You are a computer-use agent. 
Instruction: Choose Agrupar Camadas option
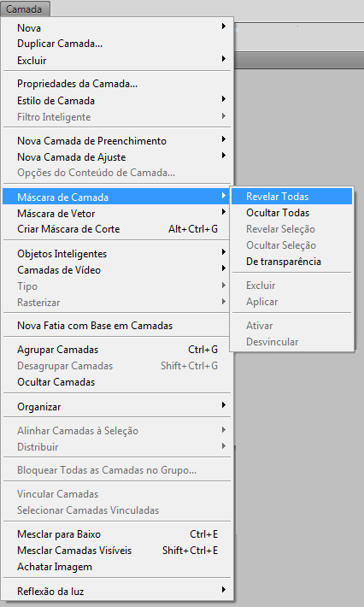tap(117, 350)
